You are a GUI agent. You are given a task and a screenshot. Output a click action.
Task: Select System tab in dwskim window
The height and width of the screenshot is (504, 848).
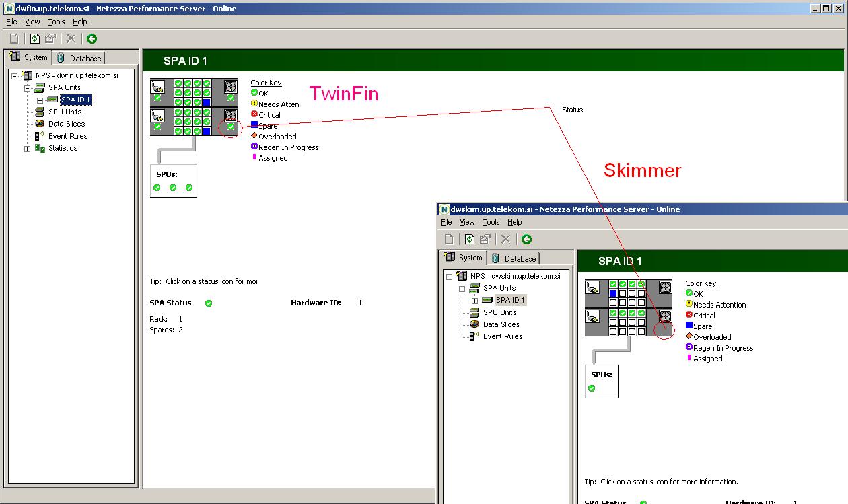click(x=464, y=258)
